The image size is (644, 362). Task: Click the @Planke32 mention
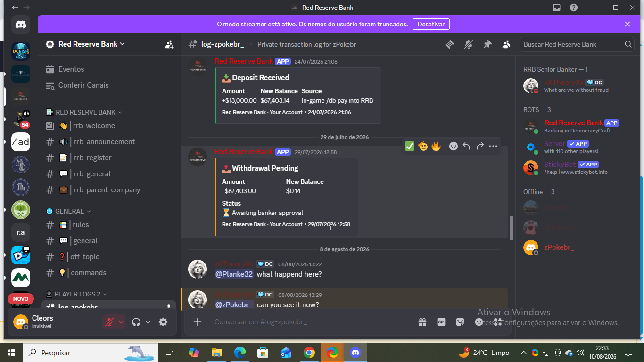point(234,274)
